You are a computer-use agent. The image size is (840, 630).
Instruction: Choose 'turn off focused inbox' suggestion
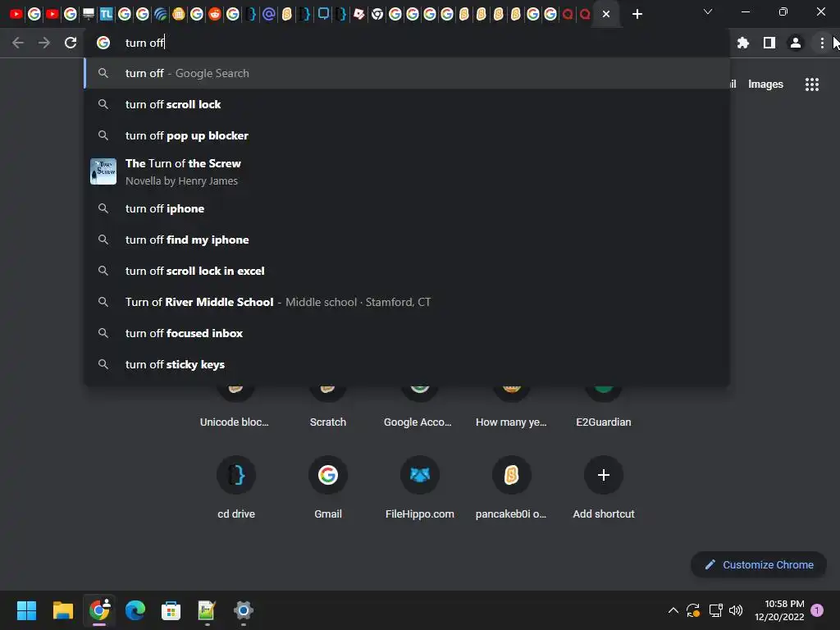click(407, 333)
